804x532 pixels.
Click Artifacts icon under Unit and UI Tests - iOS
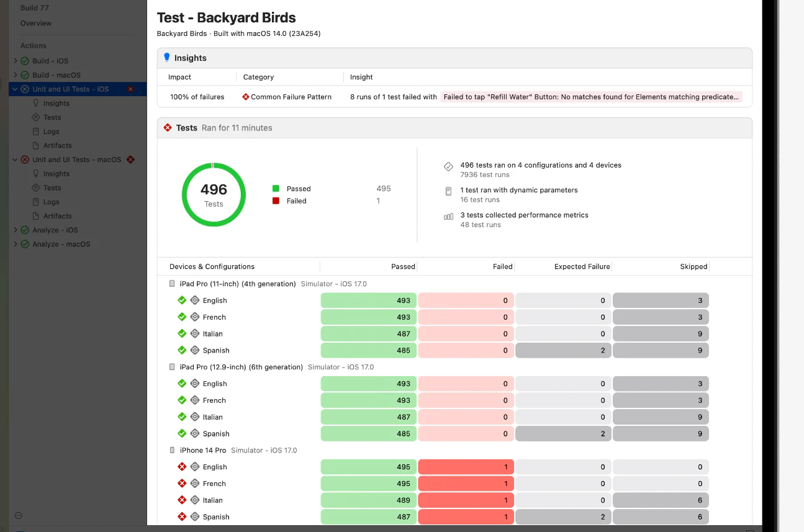tap(36, 145)
